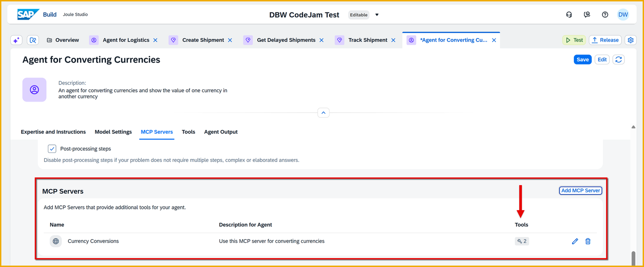Click the Currency Conversions server name

93,242
